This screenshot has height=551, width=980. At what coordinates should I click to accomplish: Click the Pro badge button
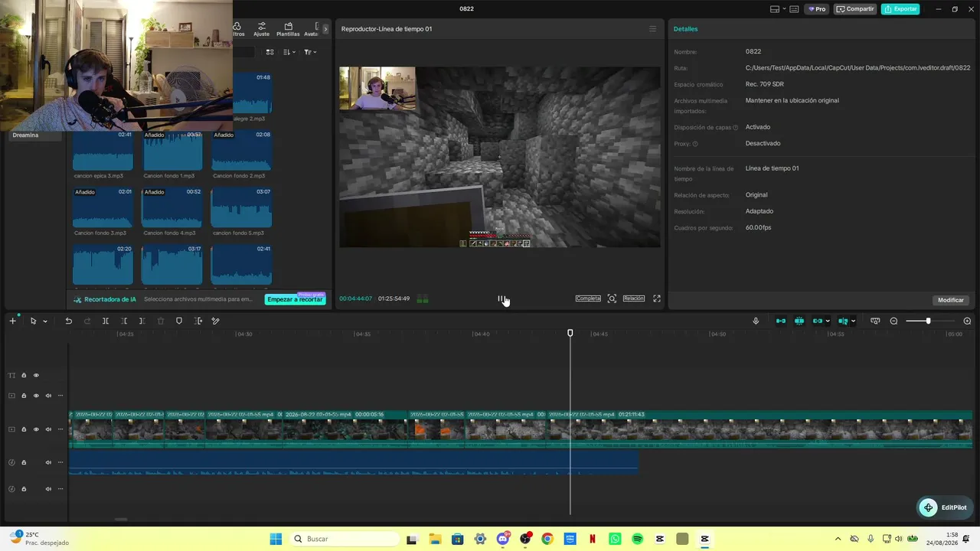pyautogui.click(x=817, y=9)
